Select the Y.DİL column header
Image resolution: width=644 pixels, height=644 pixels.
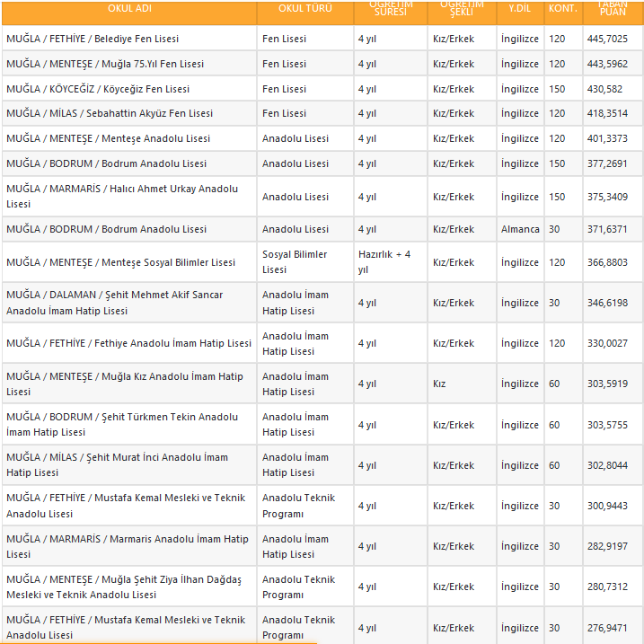(x=520, y=8)
